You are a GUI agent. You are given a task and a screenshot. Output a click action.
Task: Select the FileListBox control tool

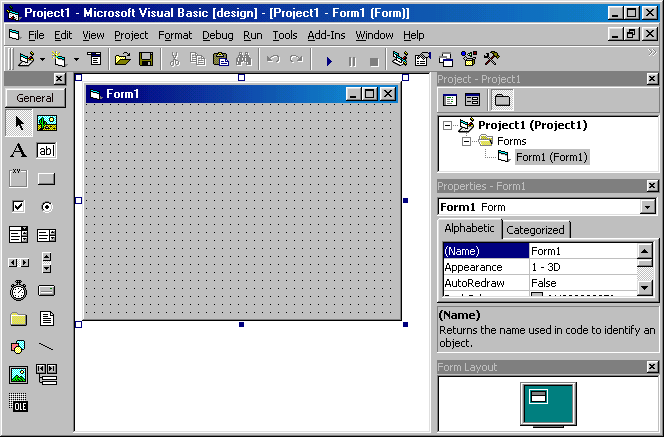point(47,318)
